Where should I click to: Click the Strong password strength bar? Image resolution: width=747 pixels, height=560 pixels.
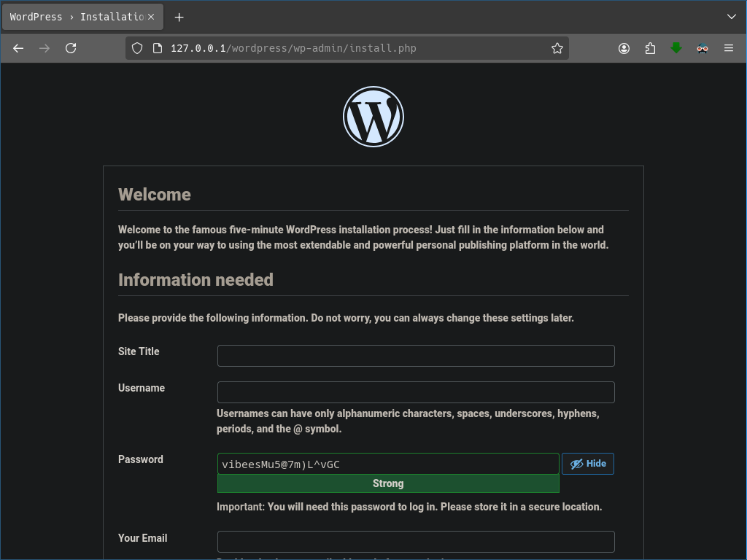point(388,483)
